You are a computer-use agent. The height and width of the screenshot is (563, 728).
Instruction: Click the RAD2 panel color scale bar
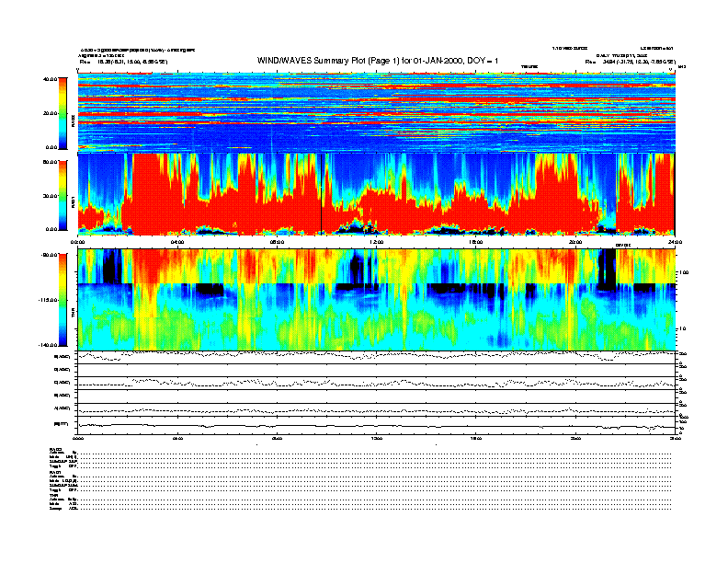point(63,113)
